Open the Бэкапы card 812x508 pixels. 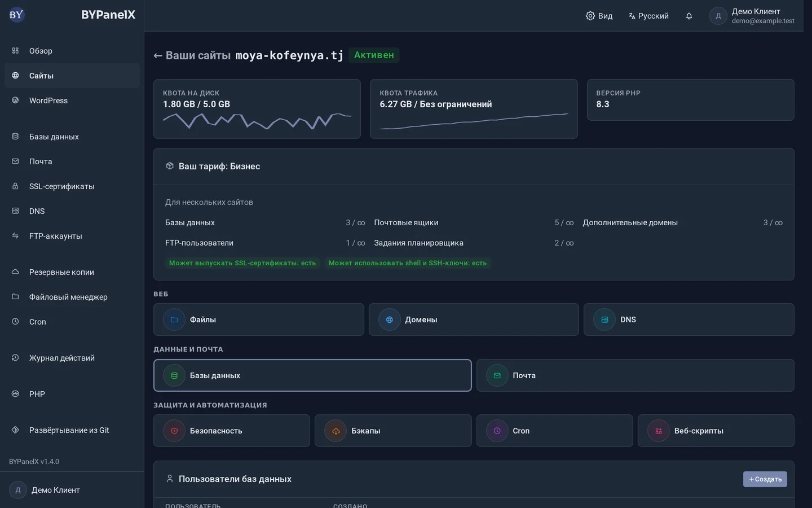393,431
